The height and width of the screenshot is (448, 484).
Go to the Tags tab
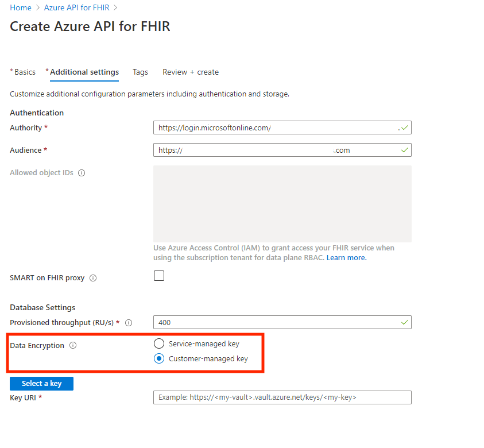(140, 72)
